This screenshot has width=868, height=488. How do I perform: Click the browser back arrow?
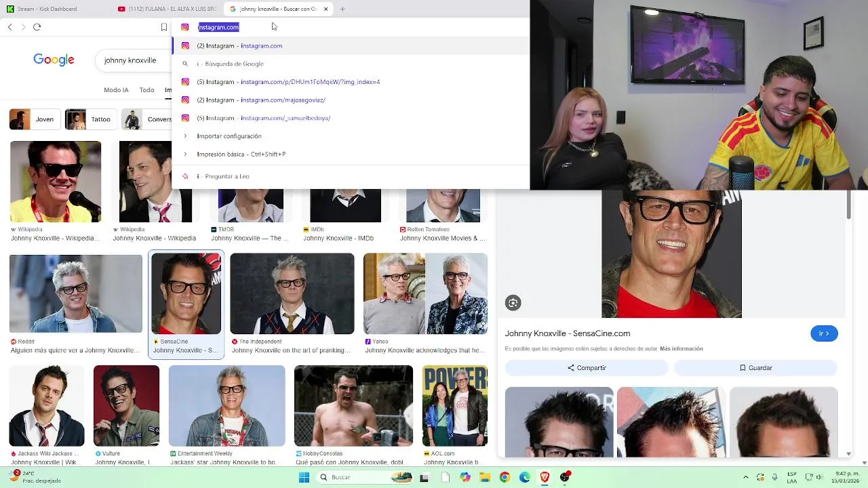[9, 27]
